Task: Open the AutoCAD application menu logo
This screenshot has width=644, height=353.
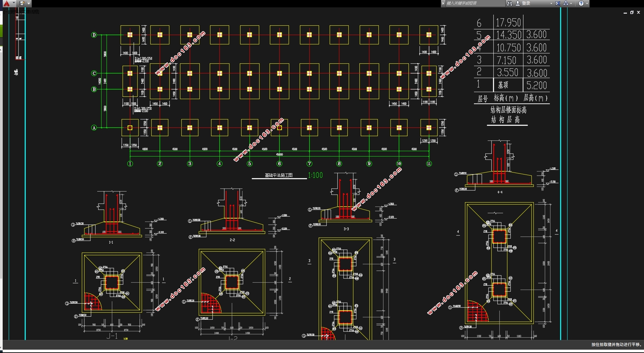Action: point(6,3)
